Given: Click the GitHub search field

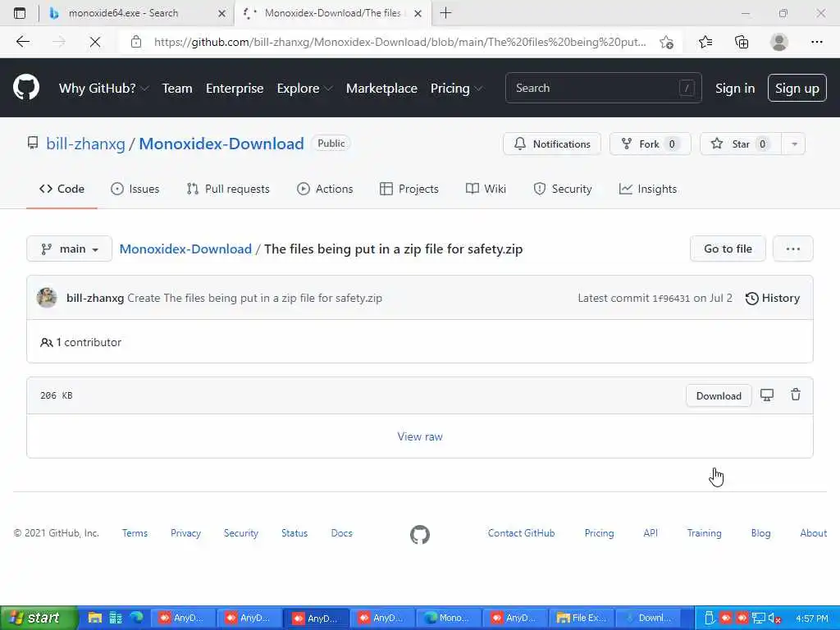Looking at the screenshot, I should click(603, 88).
